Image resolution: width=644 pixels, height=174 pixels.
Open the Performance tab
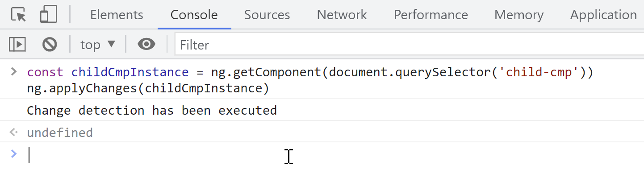coord(431,15)
